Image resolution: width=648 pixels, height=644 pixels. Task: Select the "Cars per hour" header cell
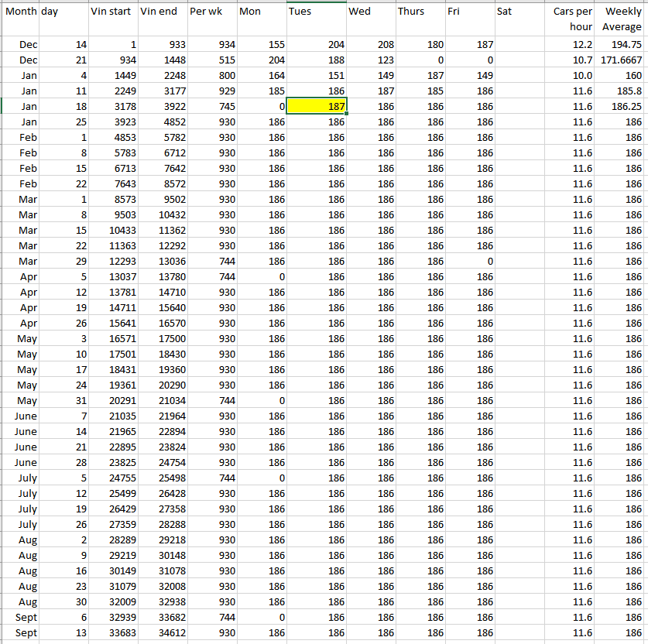[x=571, y=19]
